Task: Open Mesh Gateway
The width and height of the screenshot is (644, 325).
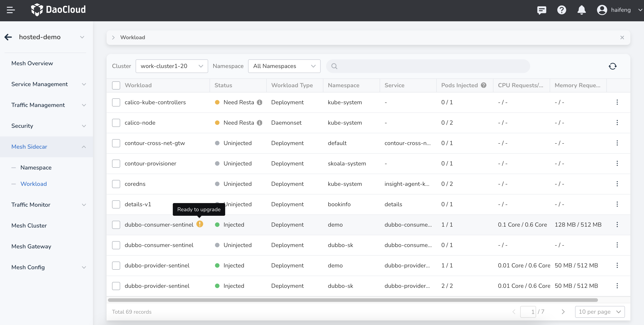Action: [x=31, y=247]
